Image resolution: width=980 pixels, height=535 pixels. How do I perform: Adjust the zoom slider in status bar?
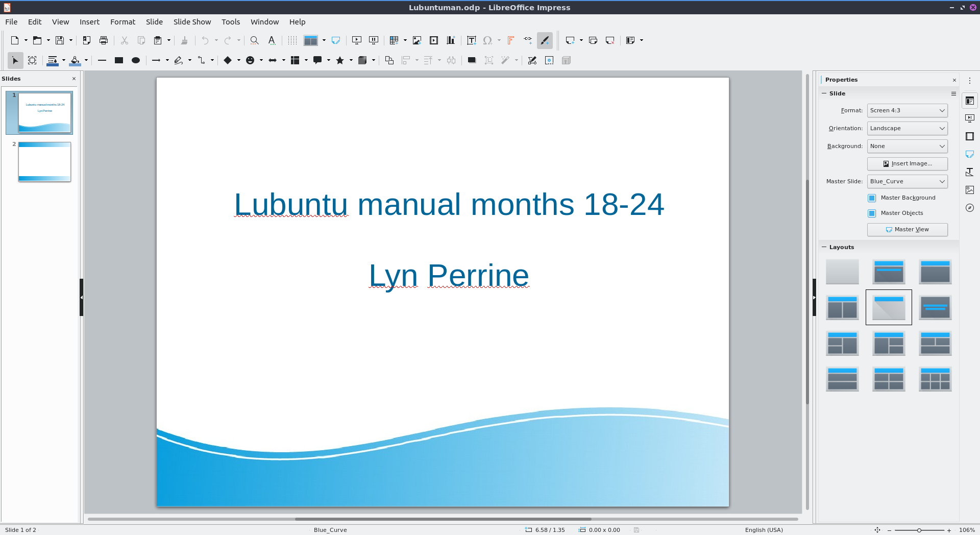(919, 530)
